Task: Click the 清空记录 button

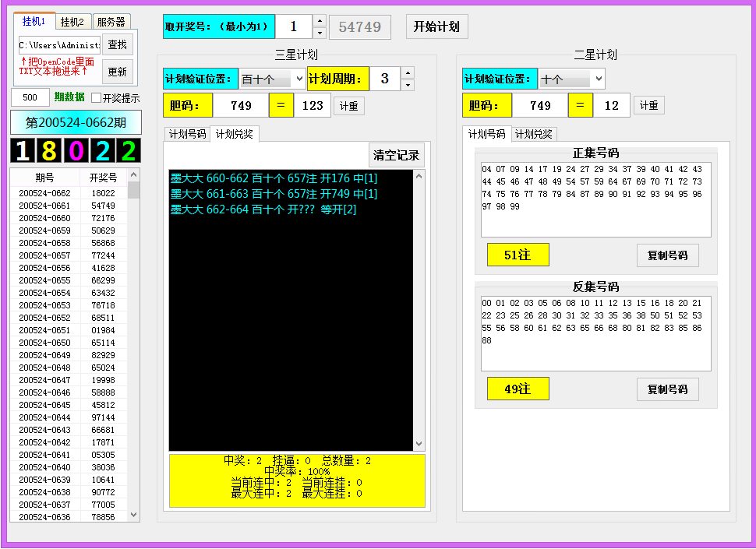Action: click(397, 155)
